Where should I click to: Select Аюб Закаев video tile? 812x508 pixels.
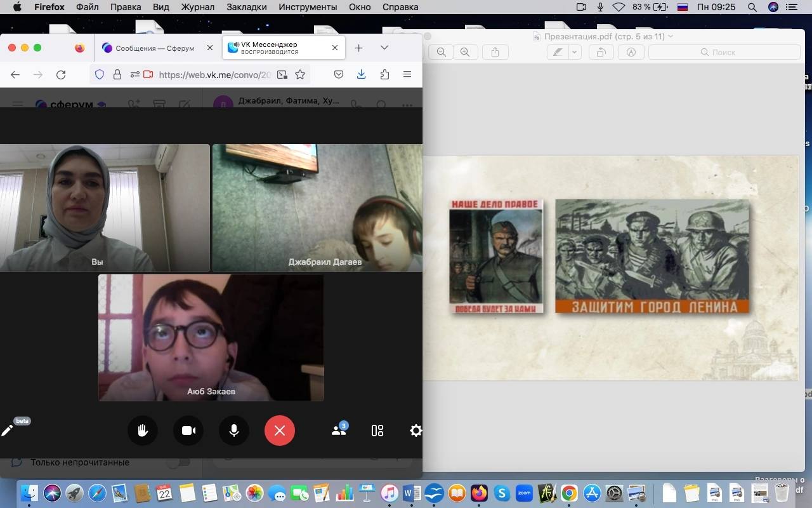tap(211, 337)
